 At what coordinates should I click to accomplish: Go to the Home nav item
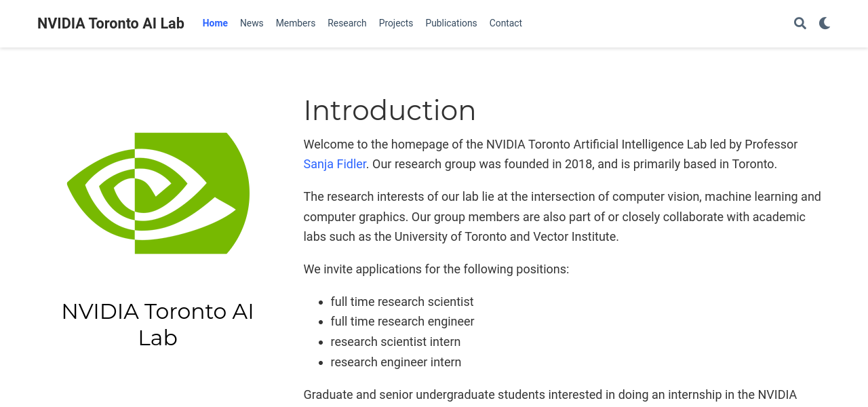pyautogui.click(x=215, y=23)
